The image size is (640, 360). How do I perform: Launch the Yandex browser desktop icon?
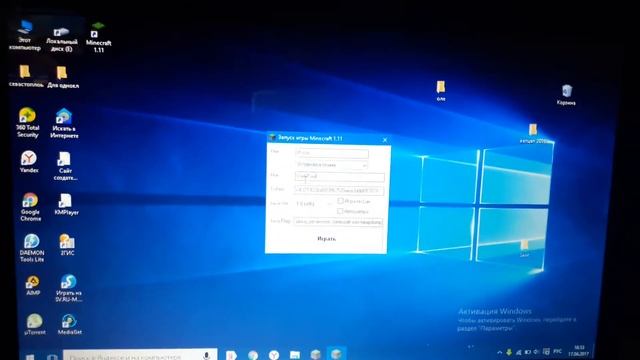29,161
